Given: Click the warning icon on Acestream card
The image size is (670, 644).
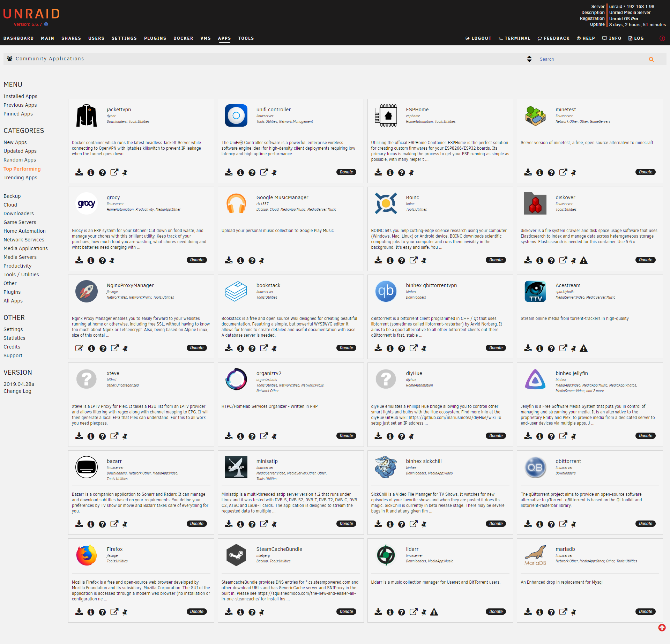Looking at the screenshot, I should coord(583,348).
